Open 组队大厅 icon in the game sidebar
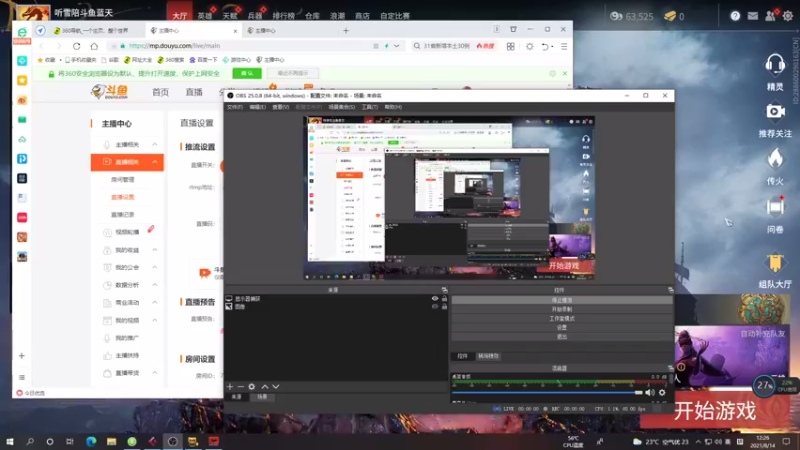This screenshot has width=800, height=450. [775, 262]
